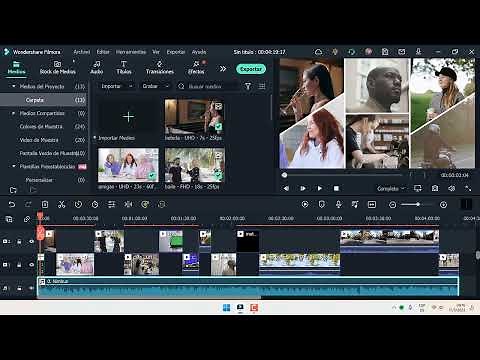The width and height of the screenshot is (480, 360).
Task: Expand Medios Compartidos tree node
Action: [14, 113]
